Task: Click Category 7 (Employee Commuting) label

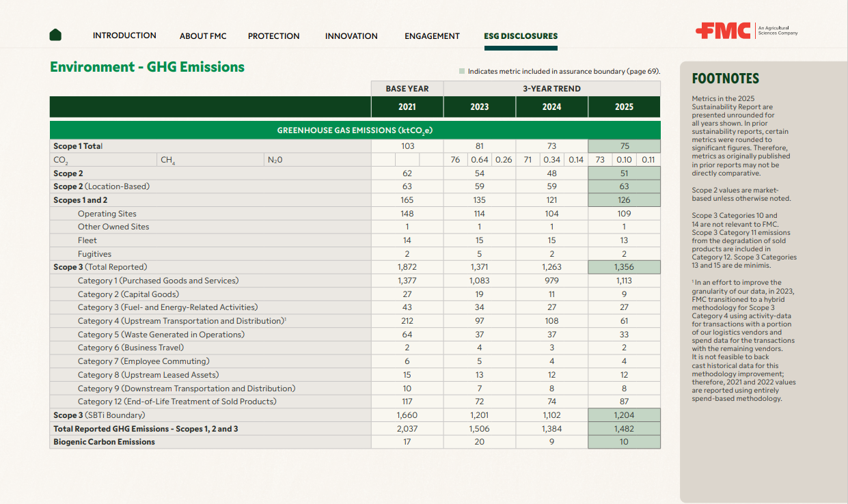Action: click(143, 361)
